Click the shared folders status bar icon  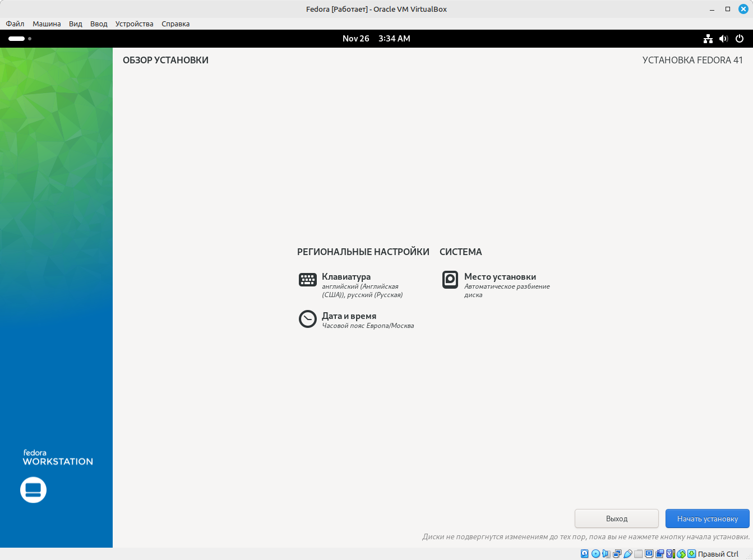coord(639,554)
